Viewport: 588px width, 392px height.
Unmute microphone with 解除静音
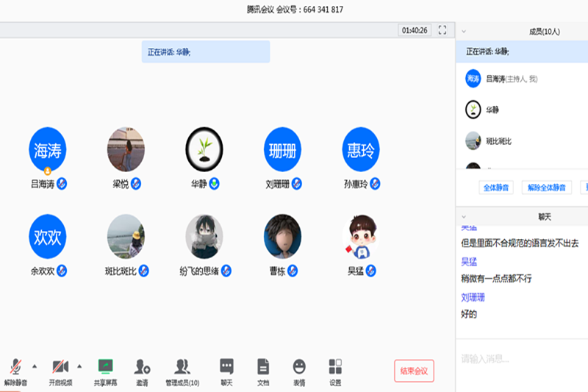point(15,371)
